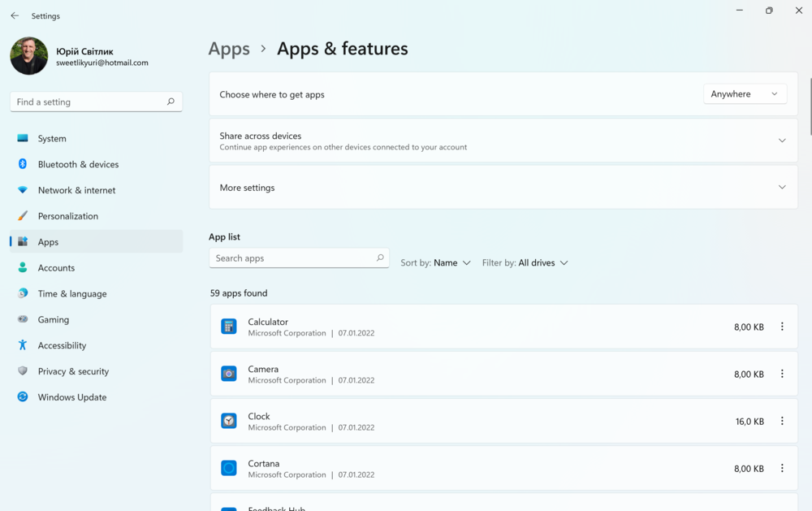This screenshot has height=511, width=812.
Task: Open more options for Calculator
Action: coord(782,327)
